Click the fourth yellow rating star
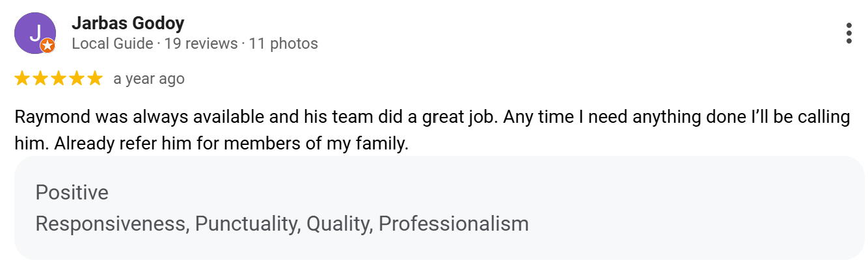This screenshot has height=269, width=868. coord(77,79)
